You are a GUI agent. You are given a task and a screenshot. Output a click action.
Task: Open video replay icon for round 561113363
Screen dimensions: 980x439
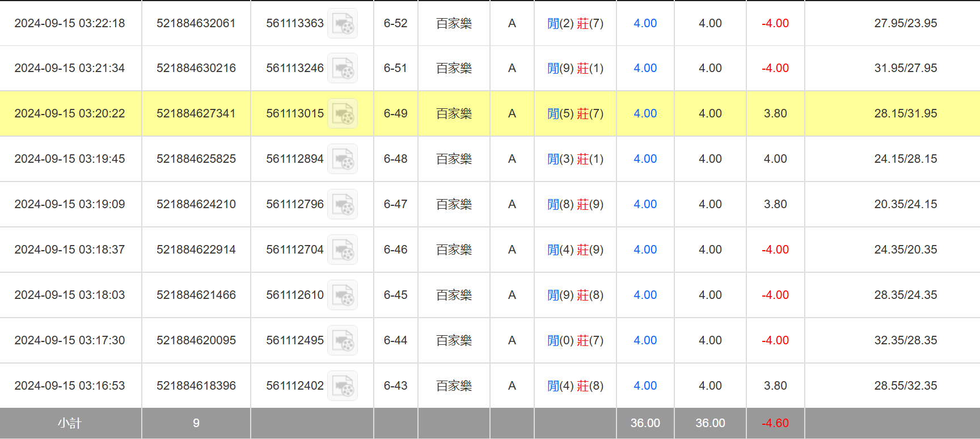[343, 24]
